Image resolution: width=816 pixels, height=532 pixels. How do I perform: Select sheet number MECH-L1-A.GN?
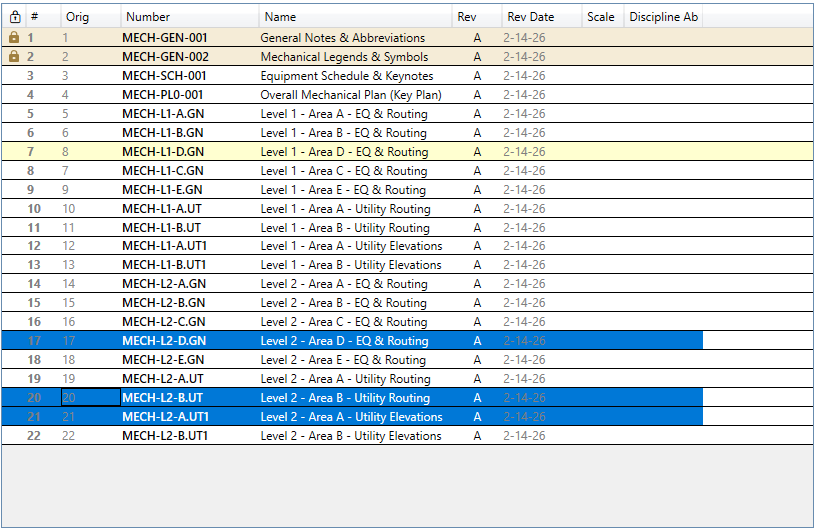coord(163,113)
